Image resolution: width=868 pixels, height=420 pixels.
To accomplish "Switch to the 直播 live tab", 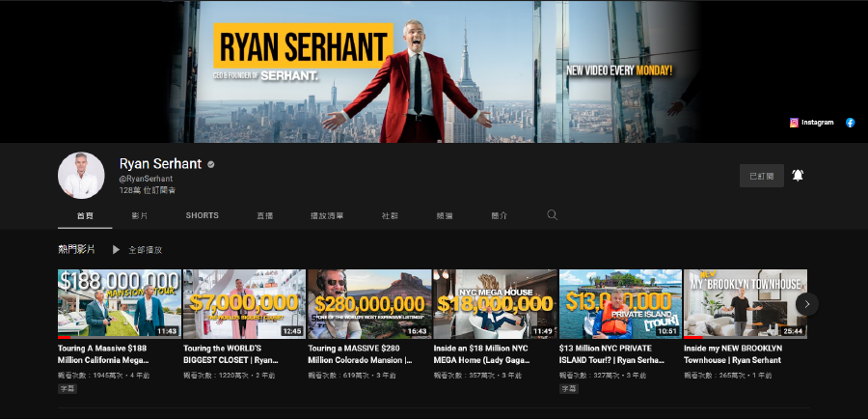I will click(x=264, y=215).
